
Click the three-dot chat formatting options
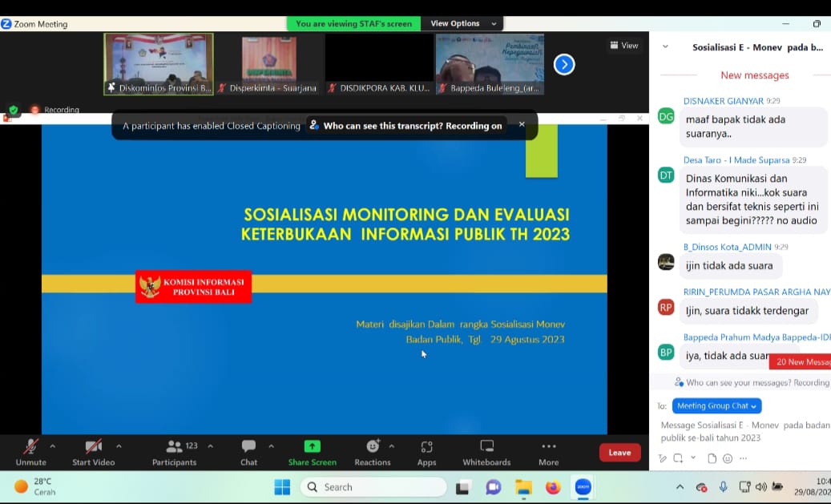744,458
